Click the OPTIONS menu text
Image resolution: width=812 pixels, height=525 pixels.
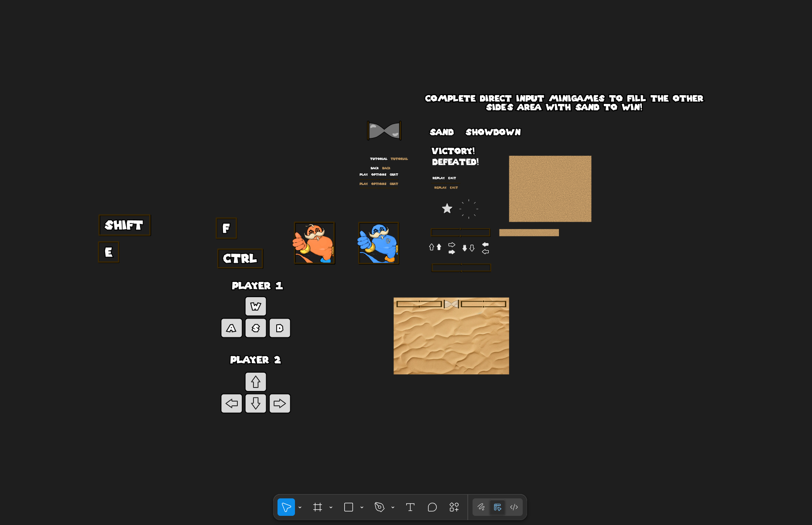pos(378,174)
